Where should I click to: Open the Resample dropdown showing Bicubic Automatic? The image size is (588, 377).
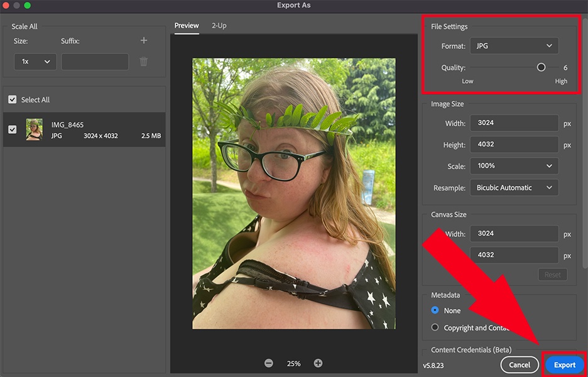click(x=514, y=187)
